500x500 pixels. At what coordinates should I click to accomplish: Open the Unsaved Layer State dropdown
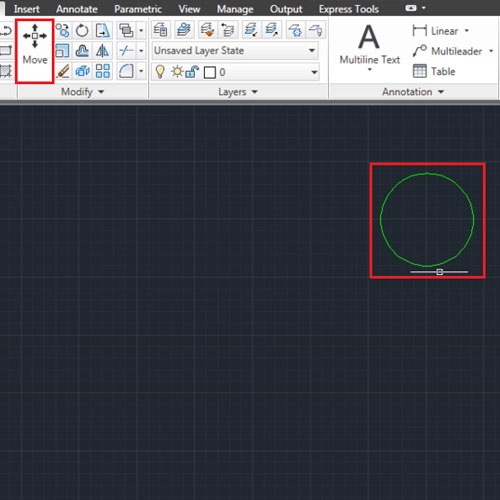pyautogui.click(x=235, y=51)
